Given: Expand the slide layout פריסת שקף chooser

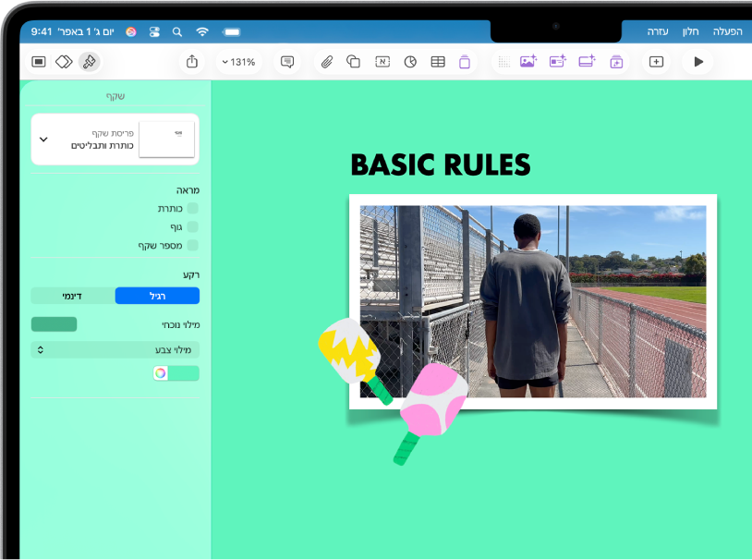Looking at the screenshot, I should (x=115, y=140).
